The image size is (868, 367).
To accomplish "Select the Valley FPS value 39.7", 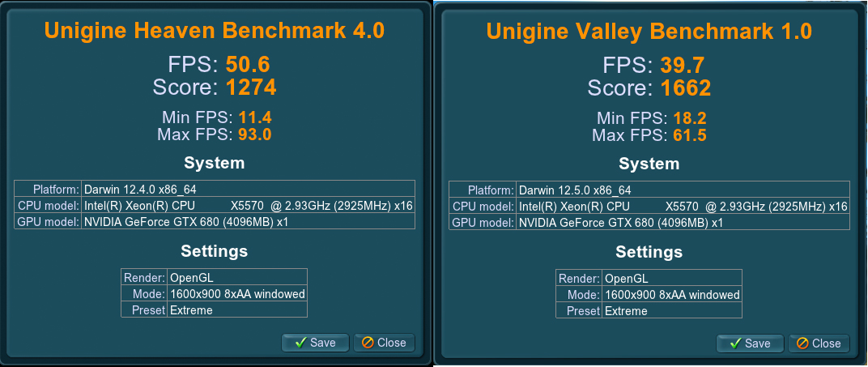I will click(682, 66).
